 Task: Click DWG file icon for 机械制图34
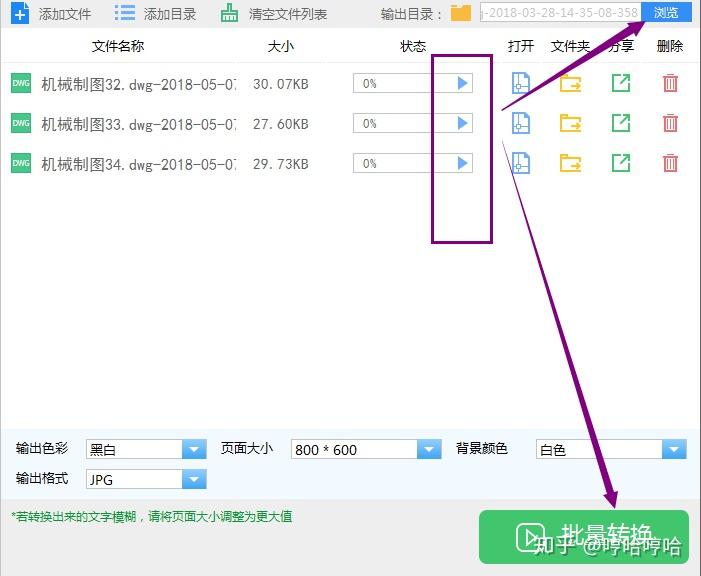coord(21,163)
